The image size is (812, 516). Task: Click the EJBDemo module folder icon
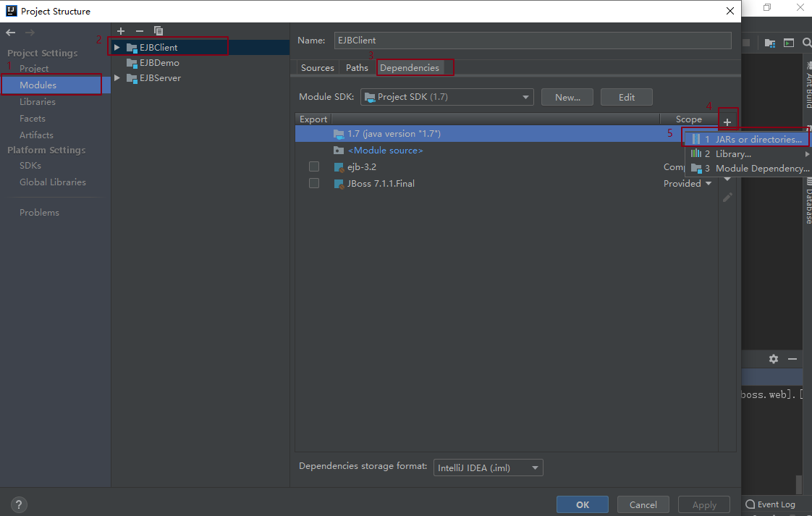[x=132, y=63]
